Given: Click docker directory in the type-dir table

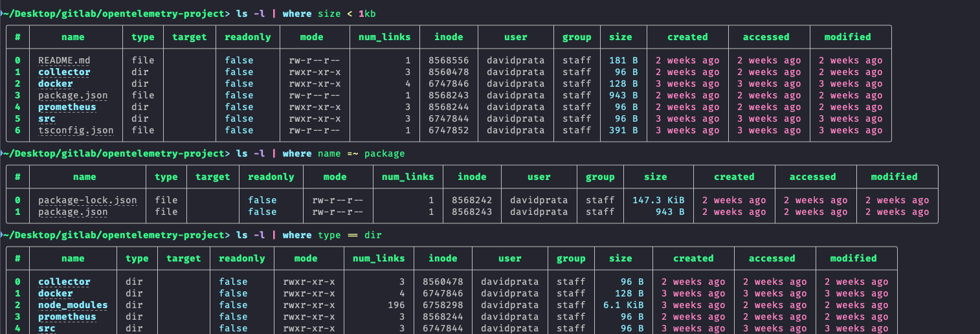Looking at the screenshot, I should 56,293.
